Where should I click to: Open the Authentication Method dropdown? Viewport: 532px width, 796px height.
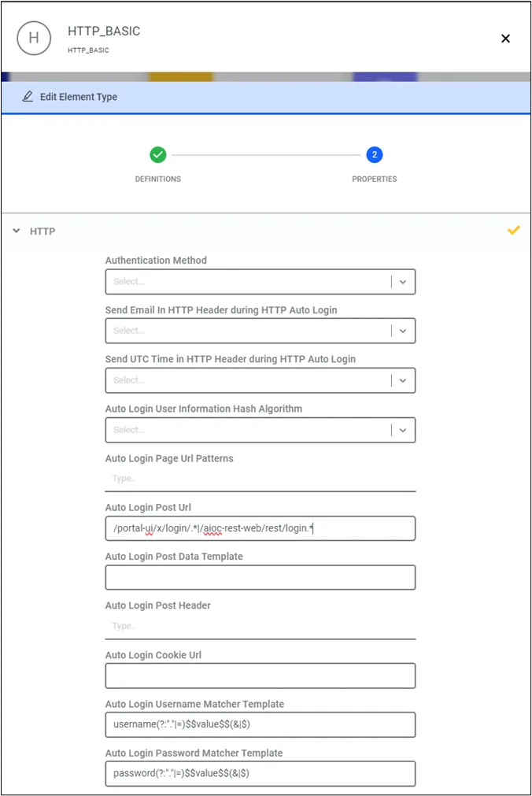point(260,282)
